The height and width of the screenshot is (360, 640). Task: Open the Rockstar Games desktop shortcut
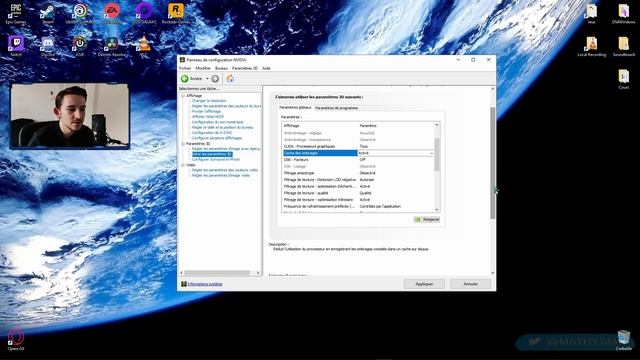(x=176, y=13)
